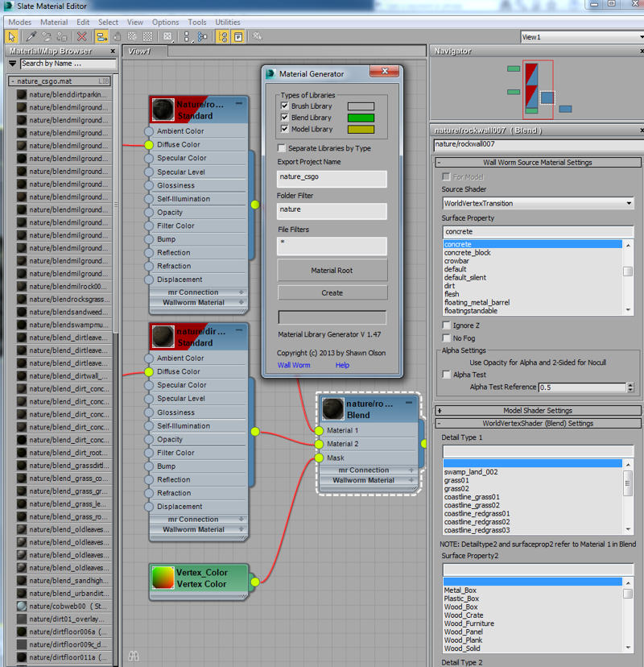The height and width of the screenshot is (667, 644).
Task: Uncheck the Model Library checkbox
Action: (284, 128)
